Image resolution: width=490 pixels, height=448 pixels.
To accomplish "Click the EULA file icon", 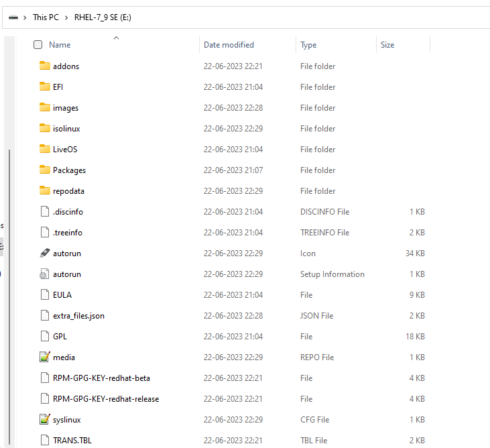I will click(45, 294).
